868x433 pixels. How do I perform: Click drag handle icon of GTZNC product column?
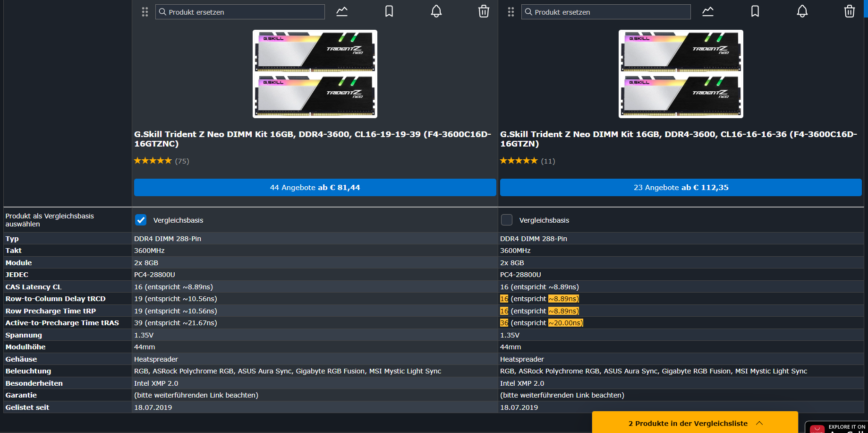[145, 12]
